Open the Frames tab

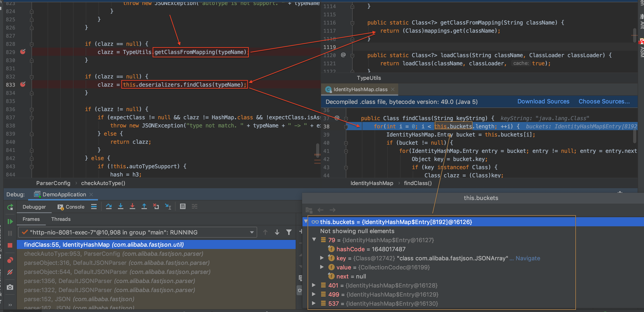31,219
